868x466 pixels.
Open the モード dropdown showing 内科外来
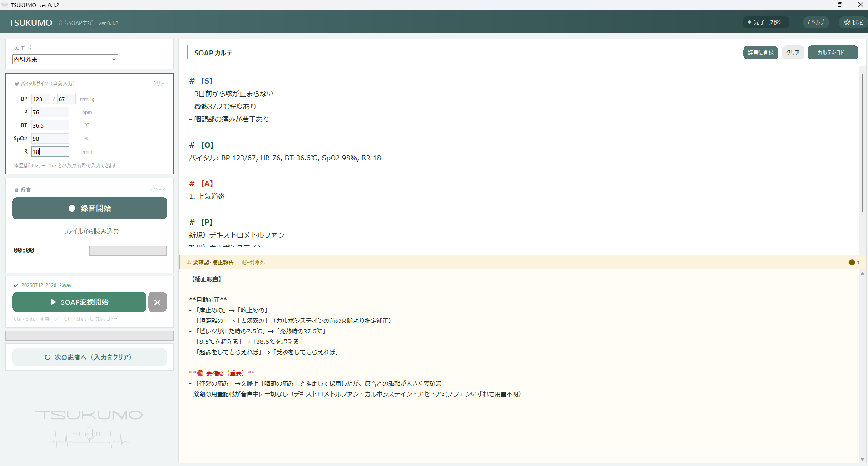point(65,59)
